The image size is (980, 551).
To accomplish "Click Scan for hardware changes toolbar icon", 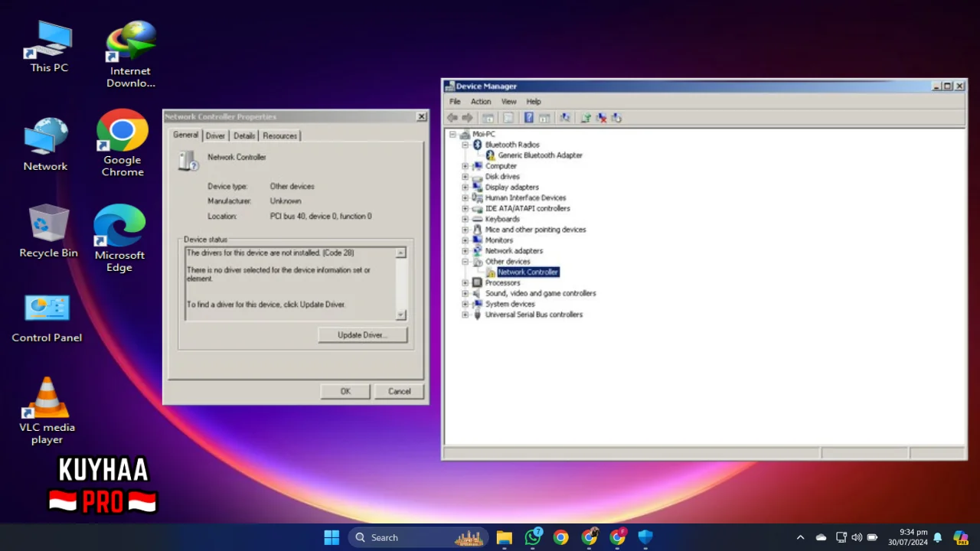I will point(565,118).
